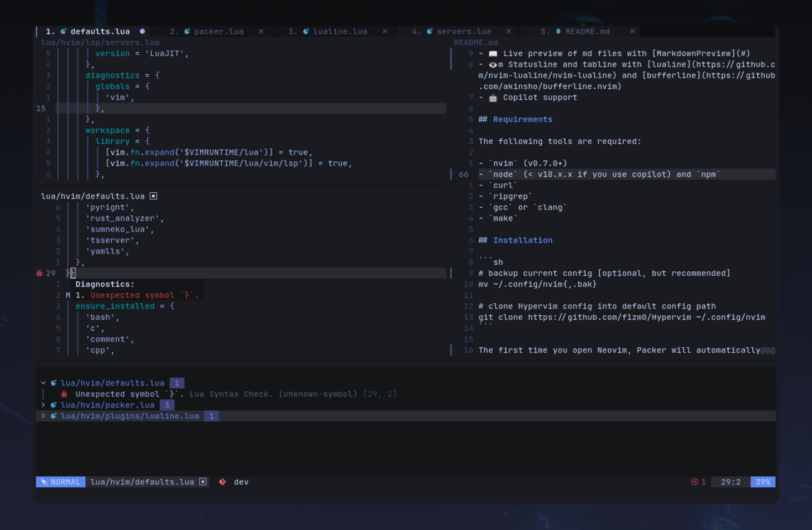
Task: Click the bug sign on line 29
Action: coord(40,273)
